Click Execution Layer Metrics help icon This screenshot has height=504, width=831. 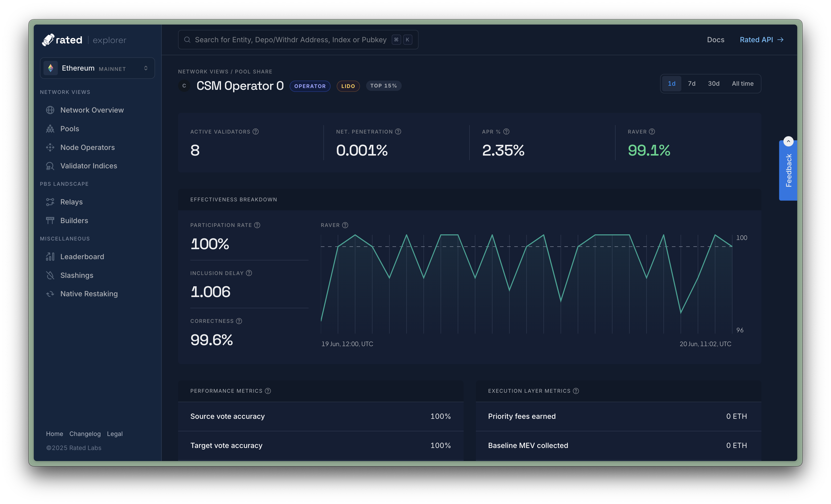tap(576, 391)
